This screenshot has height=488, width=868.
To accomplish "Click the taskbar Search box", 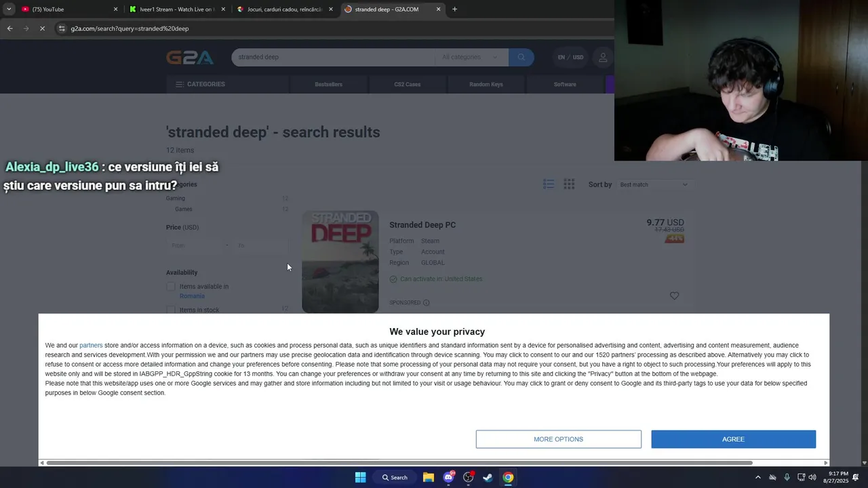I will pos(395,477).
